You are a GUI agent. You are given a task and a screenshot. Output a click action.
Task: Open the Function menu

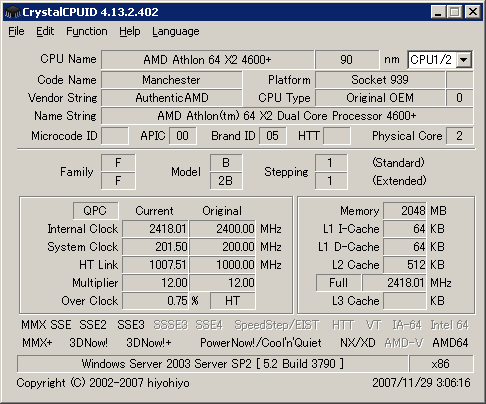[x=87, y=31]
